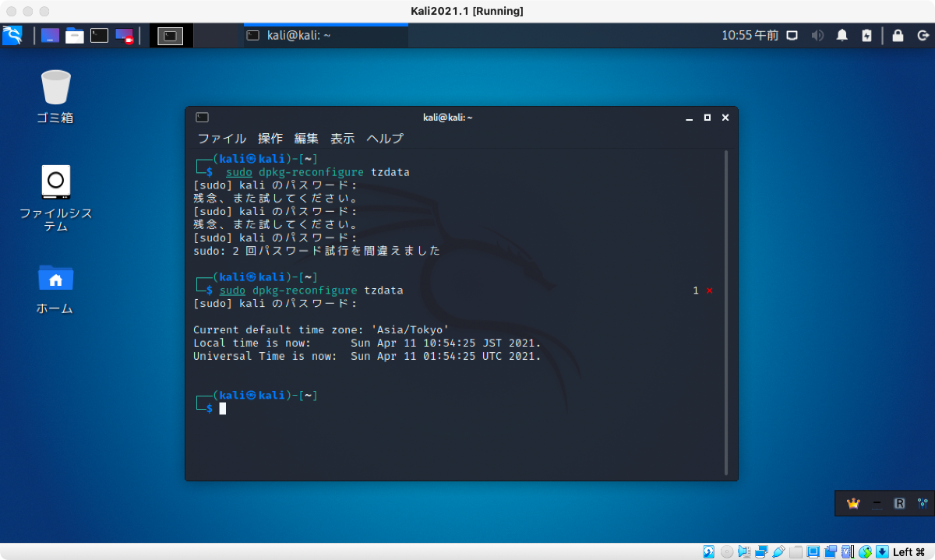This screenshot has width=935, height=560.
Task: Open the network connection tray icon
Action: click(x=792, y=35)
